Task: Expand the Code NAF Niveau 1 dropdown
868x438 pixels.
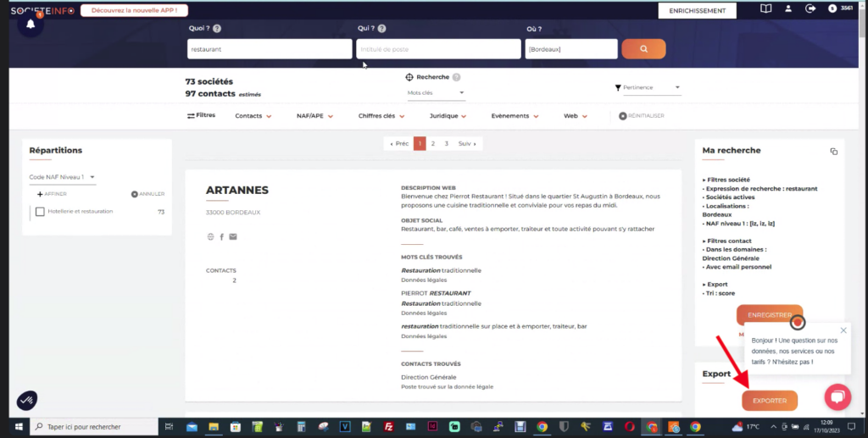Action: tap(63, 177)
